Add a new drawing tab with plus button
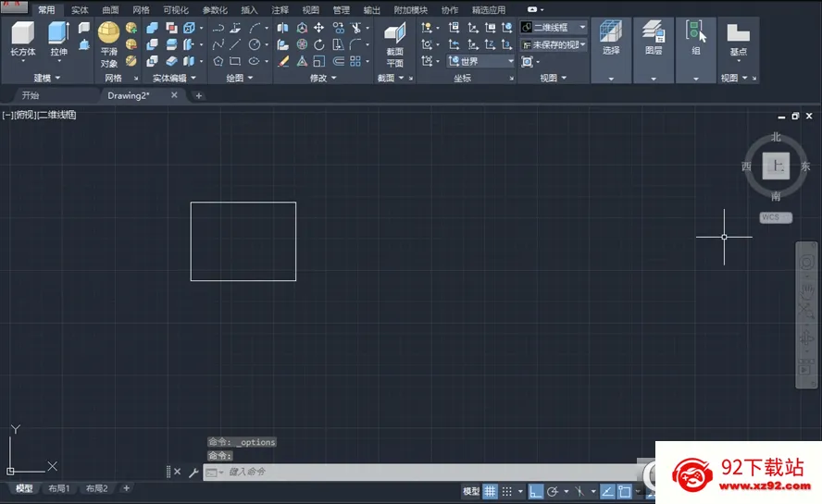 [x=198, y=95]
